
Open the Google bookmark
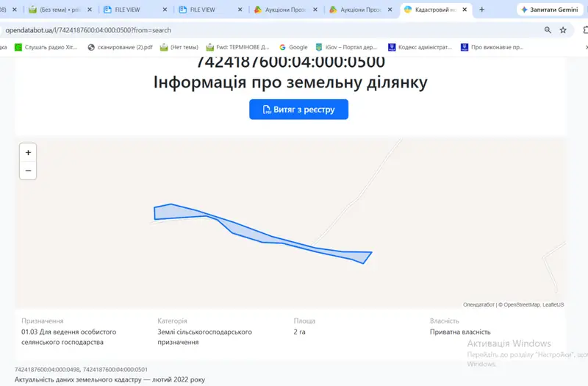[293, 47]
